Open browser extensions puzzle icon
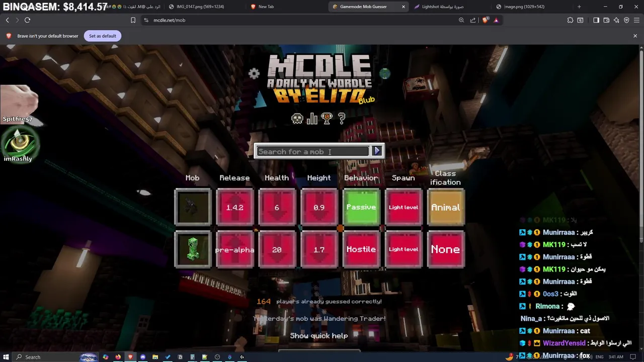 (x=570, y=20)
